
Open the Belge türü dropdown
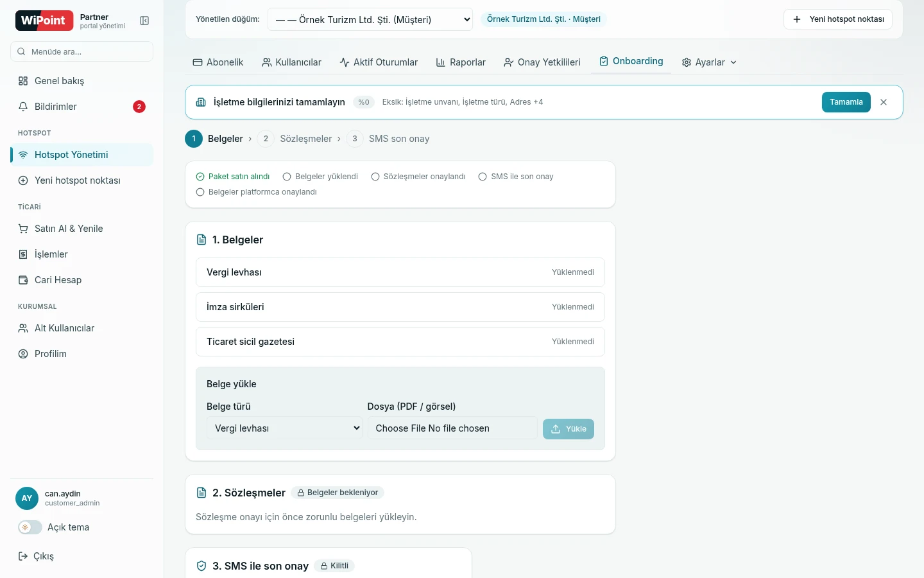pos(284,428)
